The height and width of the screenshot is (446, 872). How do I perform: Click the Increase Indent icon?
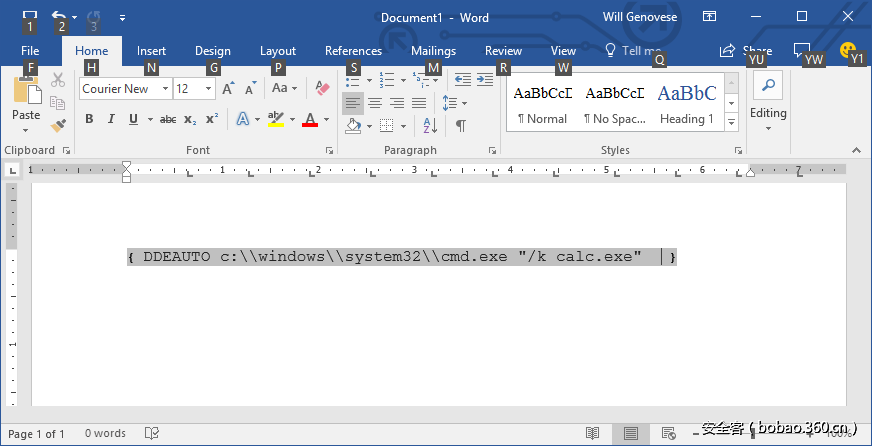tap(486, 79)
